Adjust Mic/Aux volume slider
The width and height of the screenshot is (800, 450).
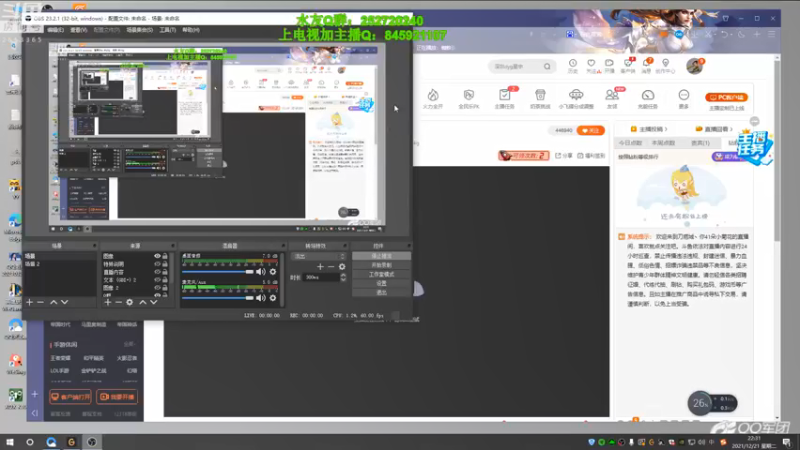coord(218,298)
